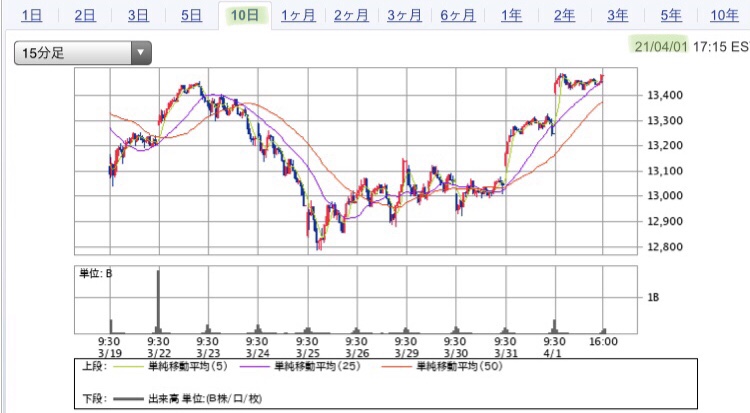This screenshot has width=750, height=413.
Task: Click the 単純移動平均(25) legend entry
Action: (317, 367)
